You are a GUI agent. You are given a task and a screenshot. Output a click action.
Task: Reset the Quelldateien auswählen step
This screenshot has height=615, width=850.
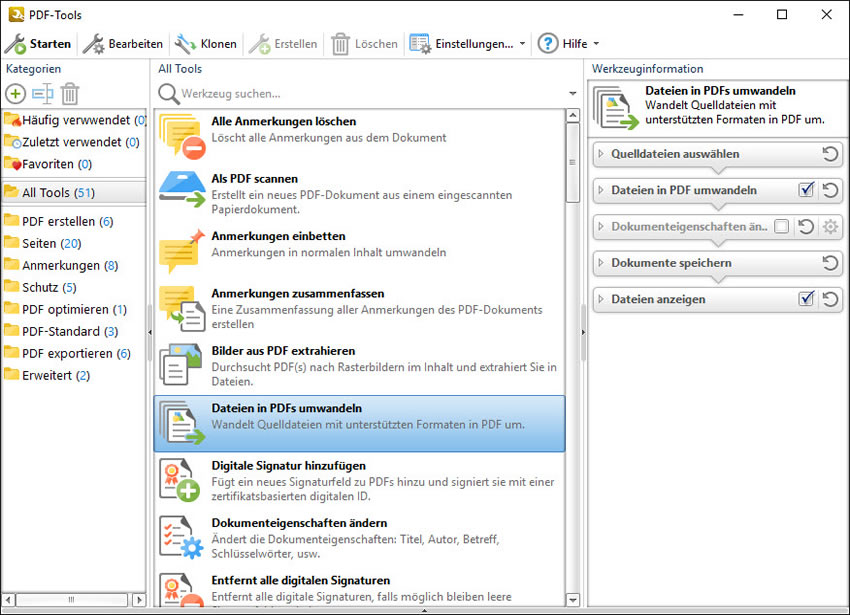click(830, 154)
